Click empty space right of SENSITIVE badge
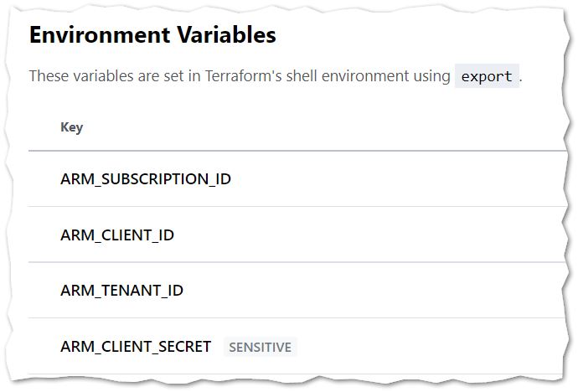The width and height of the screenshot is (578, 392). 427,347
